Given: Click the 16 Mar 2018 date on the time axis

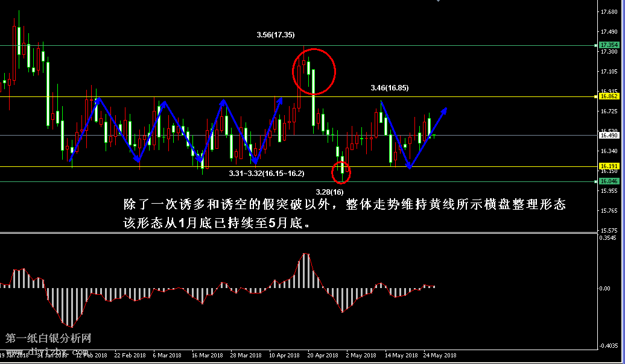Looking at the screenshot, I should 208,356.
